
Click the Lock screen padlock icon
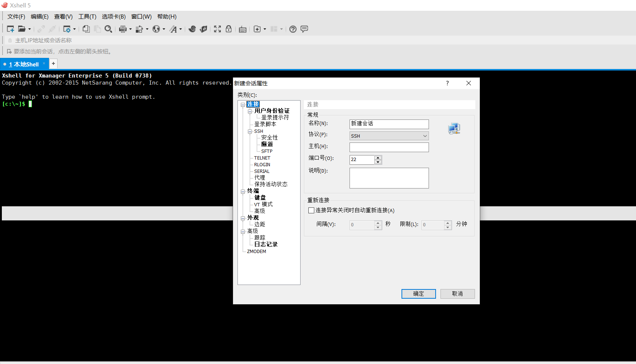229,29
